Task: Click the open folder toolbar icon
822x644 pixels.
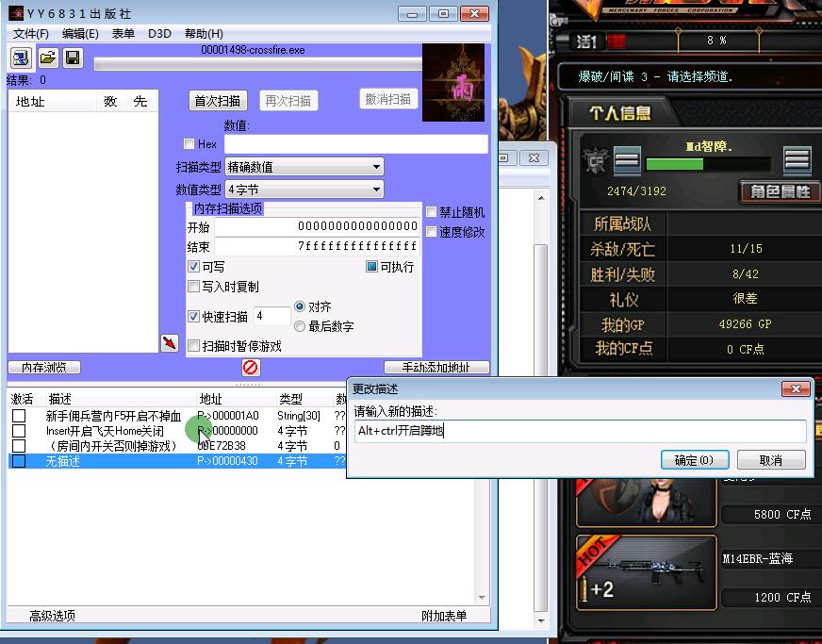Action: [x=48, y=58]
